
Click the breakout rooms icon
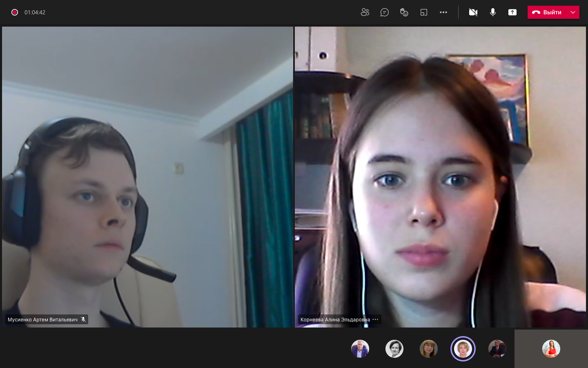(x=424, y=12)
